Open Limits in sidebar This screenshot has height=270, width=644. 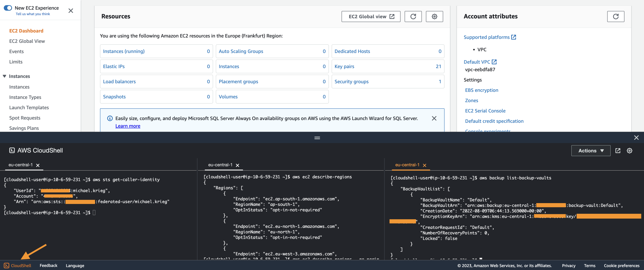click(16, 62)
